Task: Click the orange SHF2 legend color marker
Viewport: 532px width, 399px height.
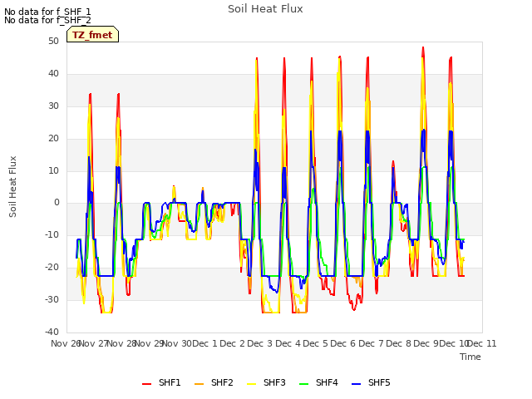Action: [199, 384]
